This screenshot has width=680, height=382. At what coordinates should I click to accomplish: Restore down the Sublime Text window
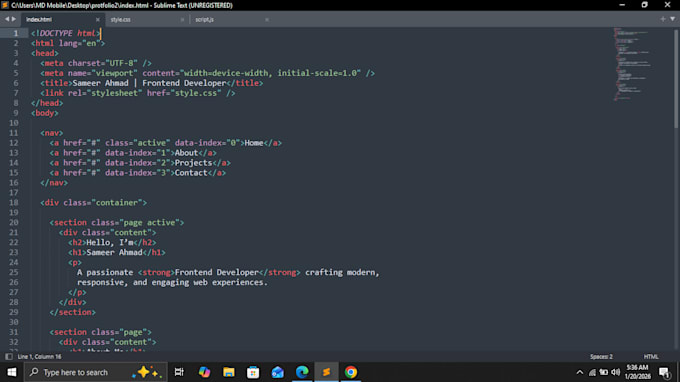point(644,5)
